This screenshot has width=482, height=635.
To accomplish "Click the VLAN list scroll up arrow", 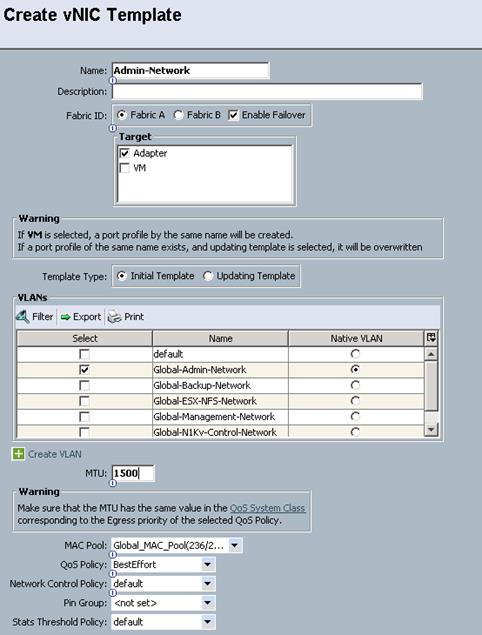I will [431, 354].
